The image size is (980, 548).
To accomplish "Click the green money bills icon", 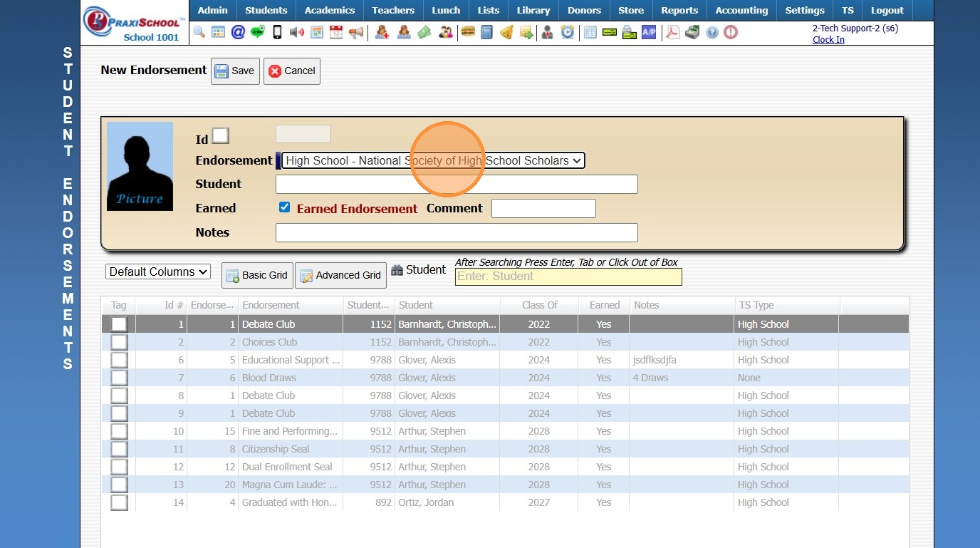I will [x=424, y=32].
